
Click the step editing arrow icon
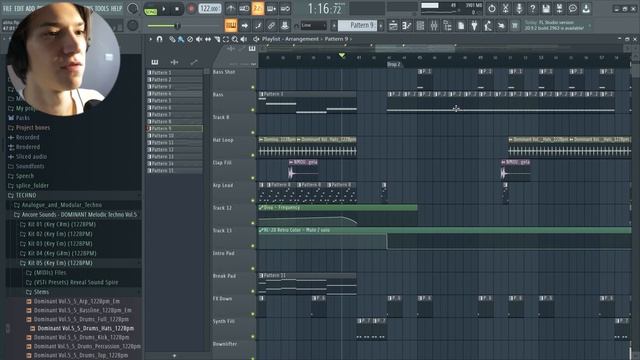244,25
